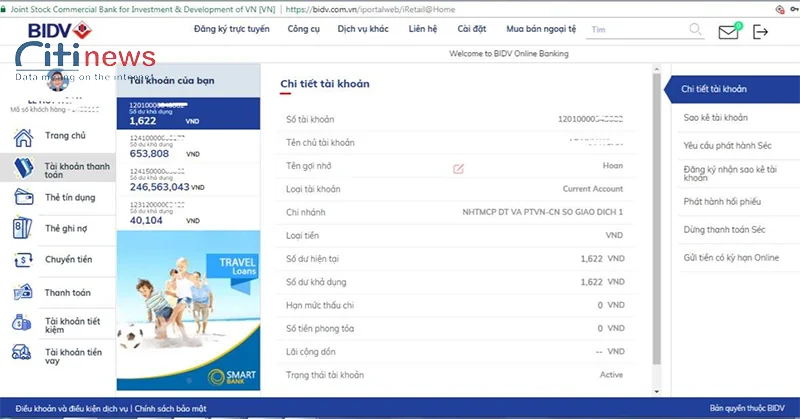The width and height of the screenshot is (800, 419).
Task: Select account with balance 40,104 VND
Action: tap(188, 213)
